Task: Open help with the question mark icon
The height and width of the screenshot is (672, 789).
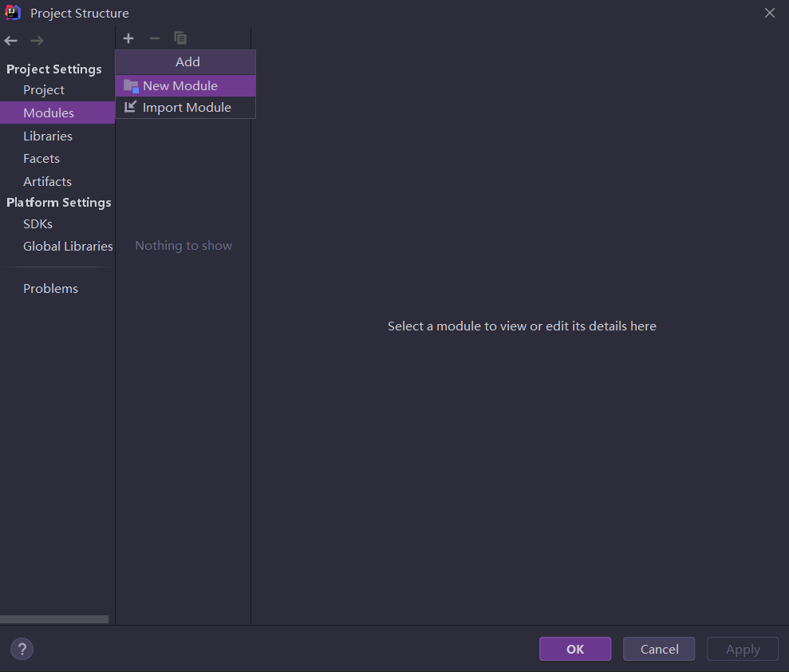Action: 22,649
